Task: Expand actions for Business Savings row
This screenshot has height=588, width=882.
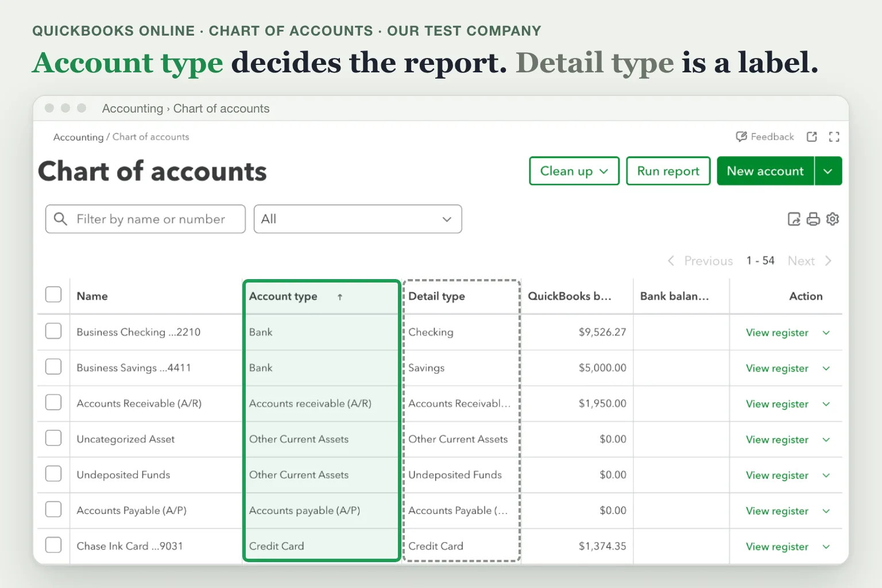Action: click(826, 368)
